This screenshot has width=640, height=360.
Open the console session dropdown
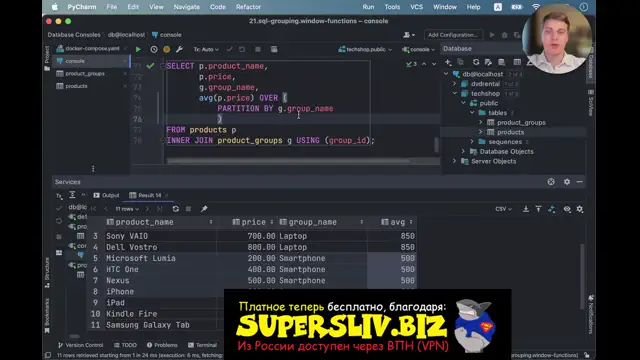pyautogui.click(x=419, y=49)
